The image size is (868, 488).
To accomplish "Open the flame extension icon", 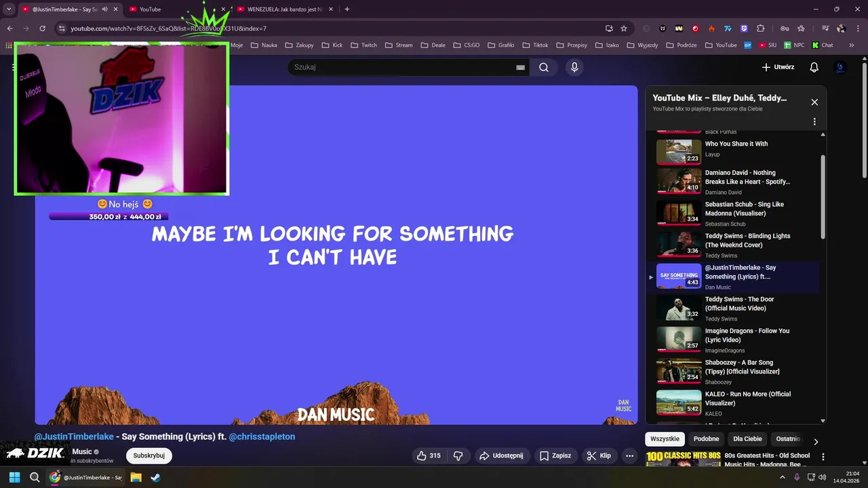I will [711, 28].
